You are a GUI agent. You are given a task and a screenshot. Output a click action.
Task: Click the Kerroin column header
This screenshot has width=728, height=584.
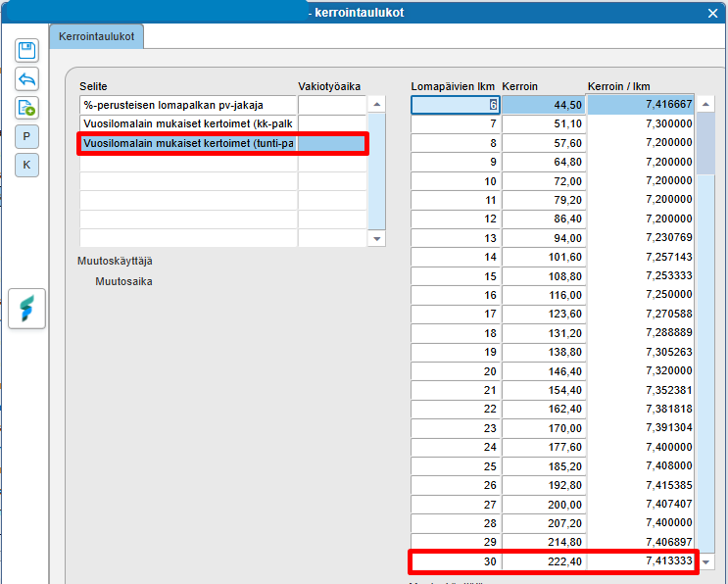(x=519, y=86)
